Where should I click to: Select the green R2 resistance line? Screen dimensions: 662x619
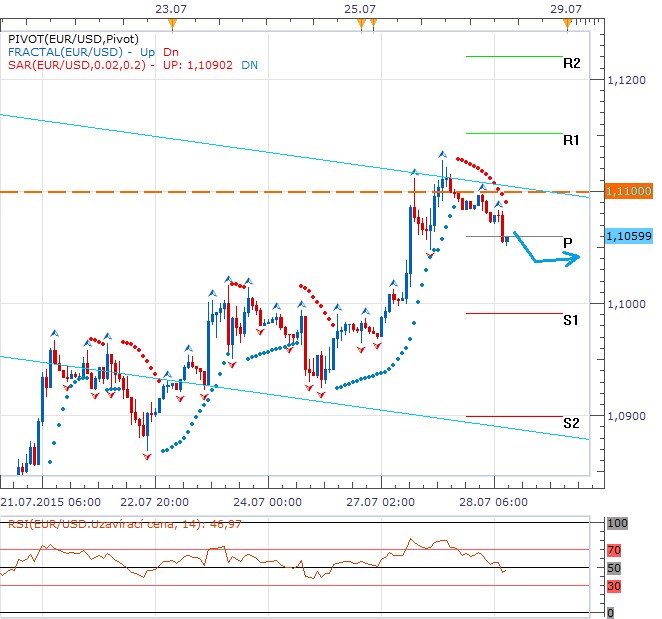pyautogui.click(x=514, y=56)
